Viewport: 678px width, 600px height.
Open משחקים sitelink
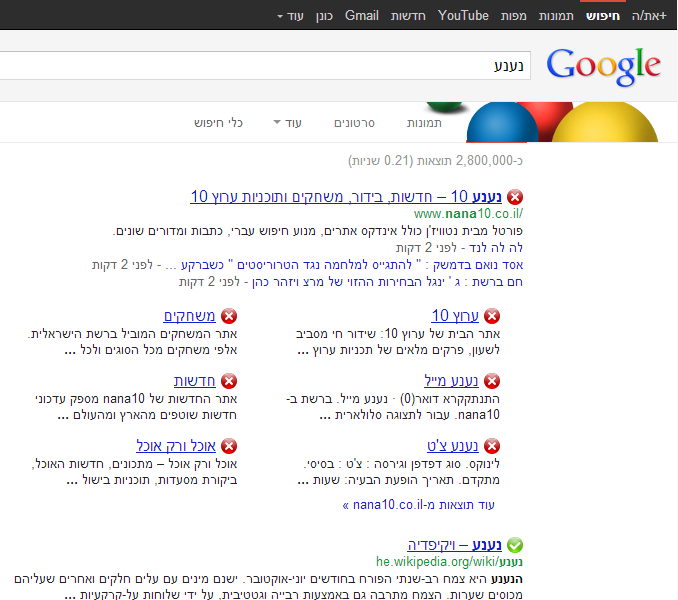[x=189, y=316]
